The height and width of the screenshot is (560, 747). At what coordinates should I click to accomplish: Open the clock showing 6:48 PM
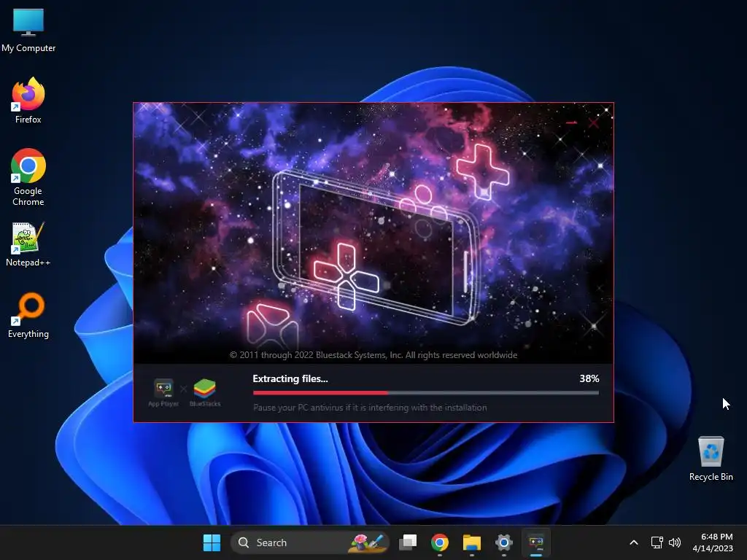click(713, 542)
